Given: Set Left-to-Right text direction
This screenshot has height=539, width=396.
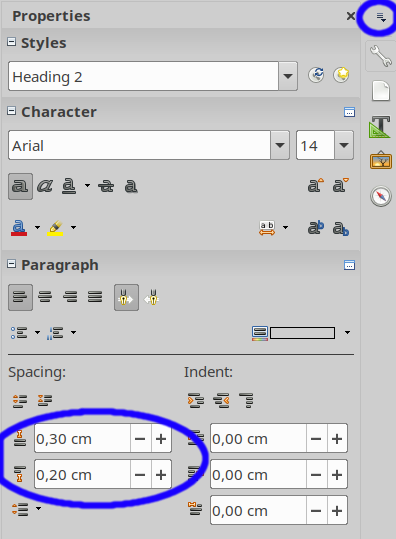Looking at the screenshot, I should point(126,297).
